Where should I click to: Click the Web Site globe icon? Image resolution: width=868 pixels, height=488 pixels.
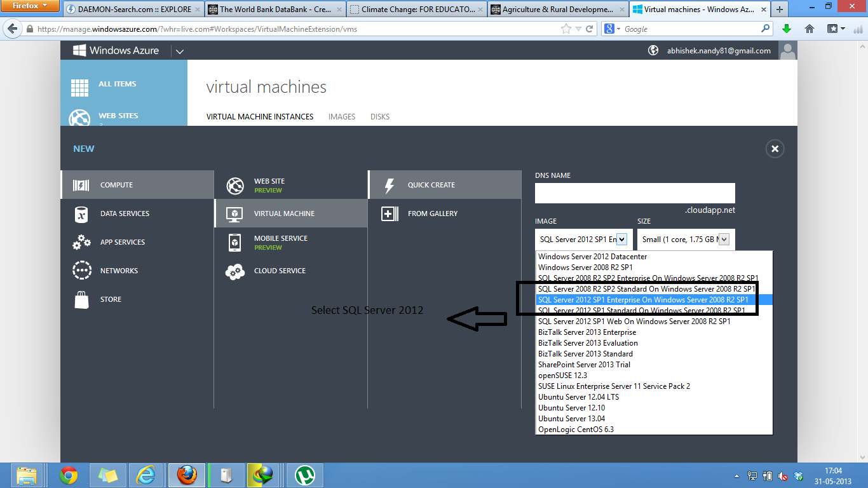pyautogui.click(x=235, y=186)
